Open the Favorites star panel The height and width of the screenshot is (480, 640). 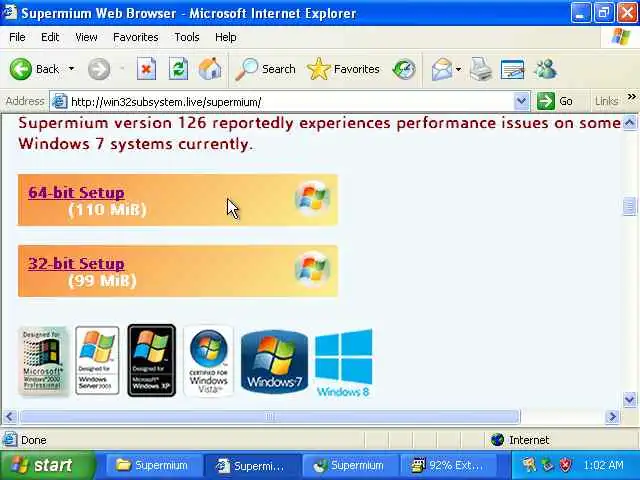(343, 69)
